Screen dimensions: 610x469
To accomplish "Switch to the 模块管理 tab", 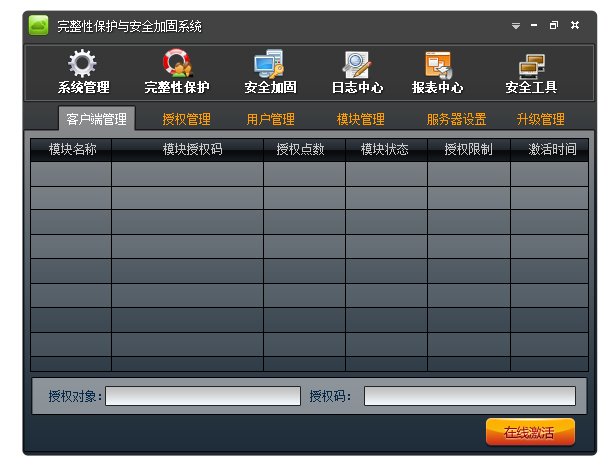I will (x=361, y=119).
